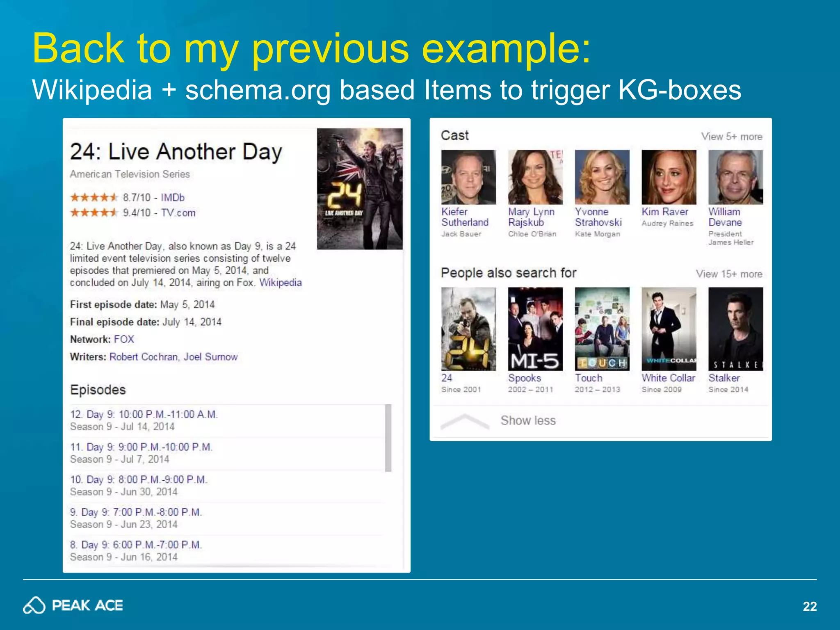This screenshot has height=630, width=840.
Task: Click the Peak Ace logo
Action: [73, 605]
